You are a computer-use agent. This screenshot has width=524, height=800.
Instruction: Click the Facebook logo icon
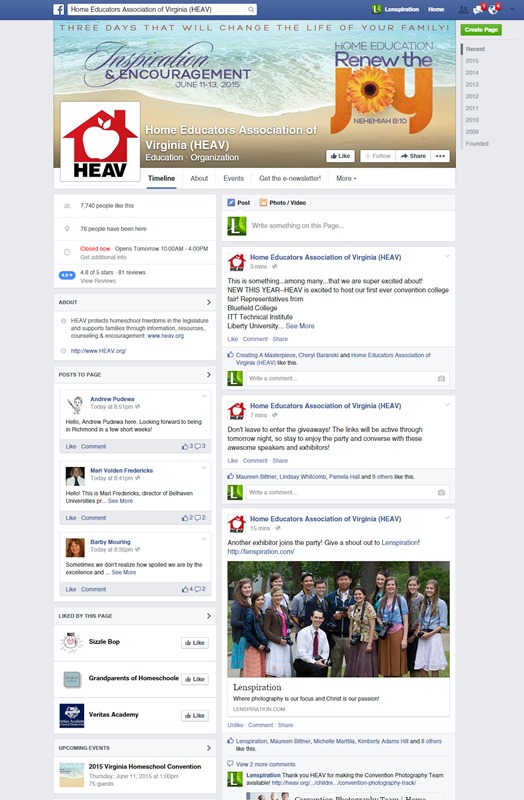coord(59,9)
